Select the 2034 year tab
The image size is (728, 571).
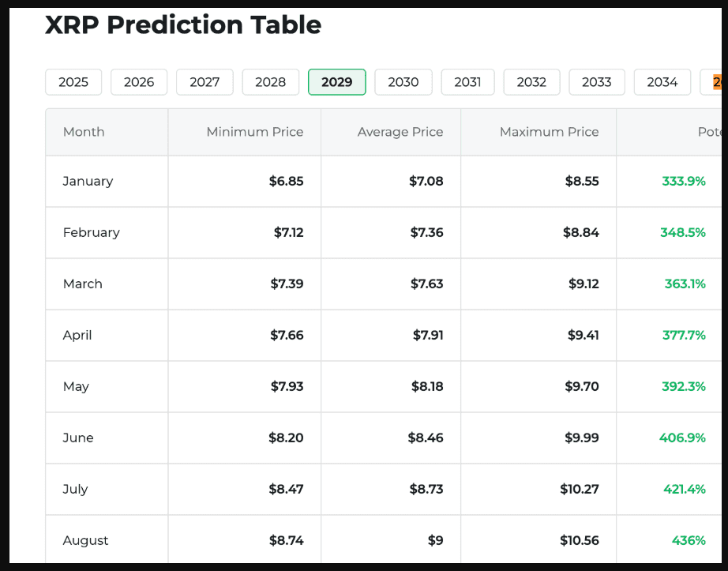click(662, 82)
